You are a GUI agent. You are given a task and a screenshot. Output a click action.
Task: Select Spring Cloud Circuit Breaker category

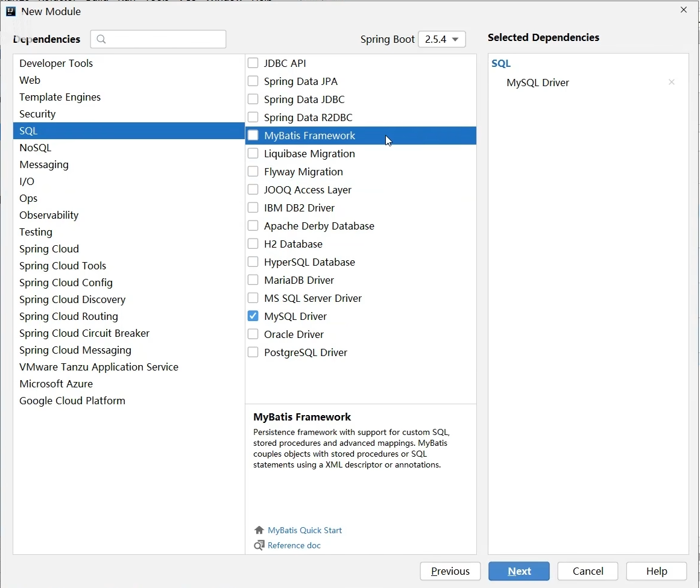point(128,333)
